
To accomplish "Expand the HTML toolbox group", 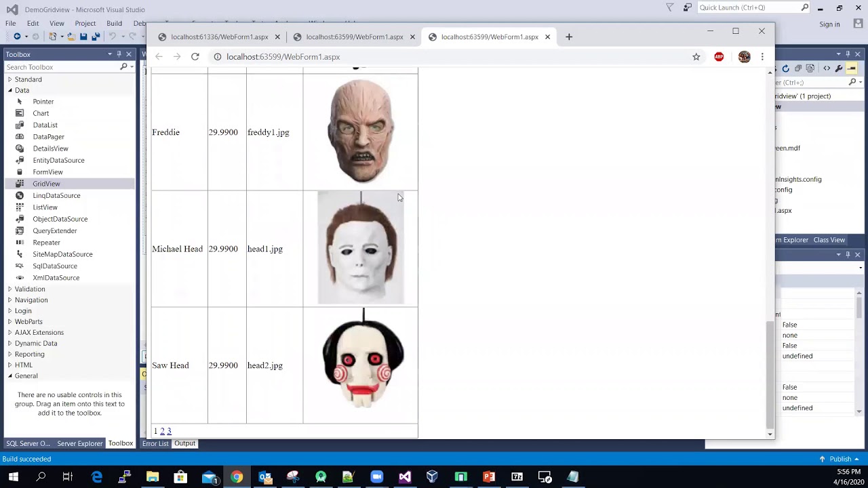I will [x=9, y=365].
